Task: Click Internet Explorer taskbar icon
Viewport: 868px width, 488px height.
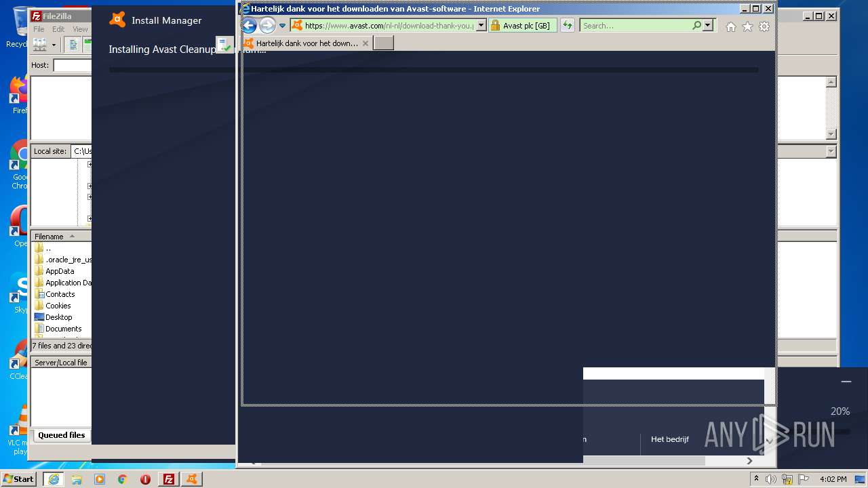Action: (x=54, y=479)
